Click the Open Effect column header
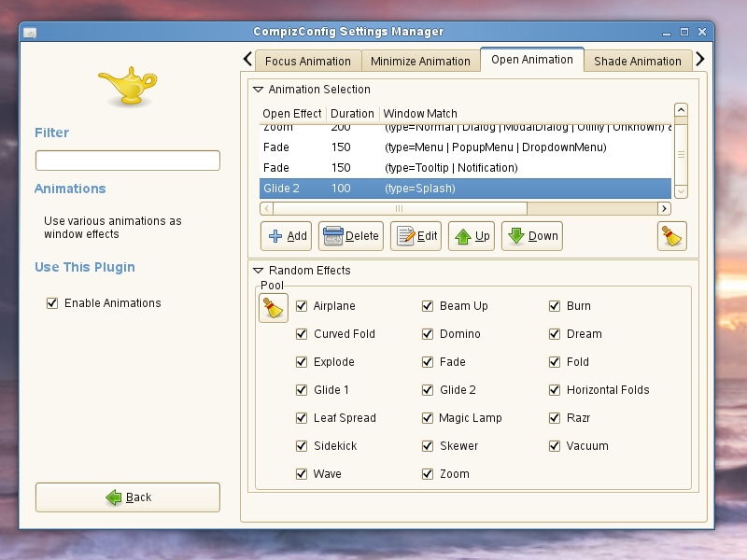 coord(292,114)
